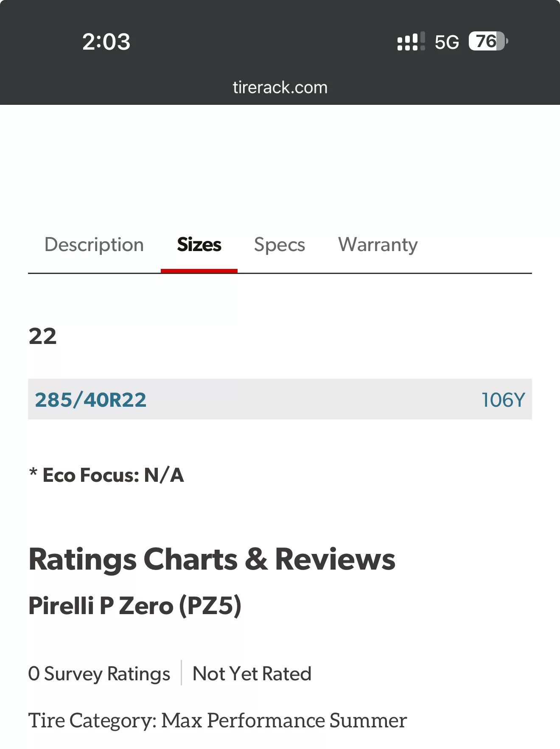Image resolution: width=560 pixels, height=749 pixels.
Task: Select the Sizes tab
Action: [x=199, y=245]
